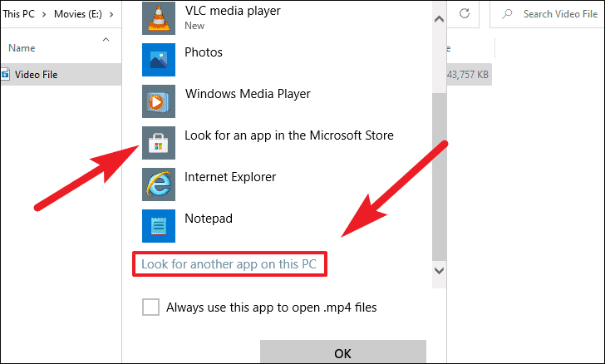
Task: Select the Internet Explorer entry label
Action: [230, 177]
